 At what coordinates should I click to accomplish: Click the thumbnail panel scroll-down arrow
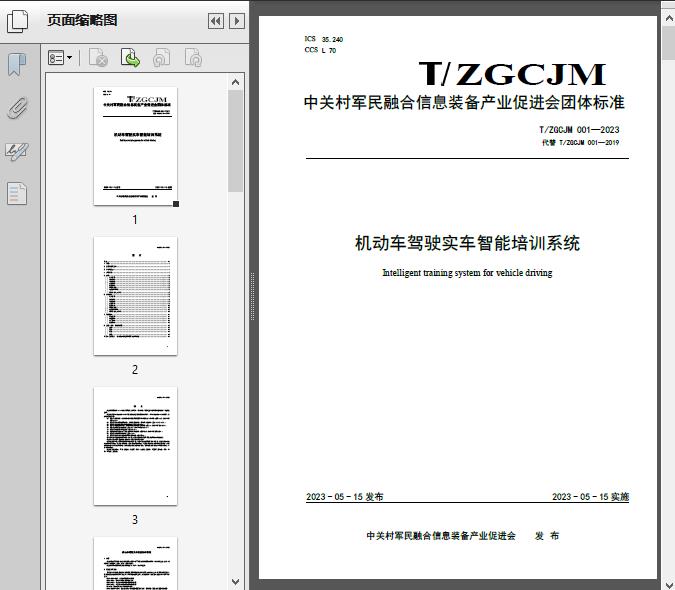point(236,581)
